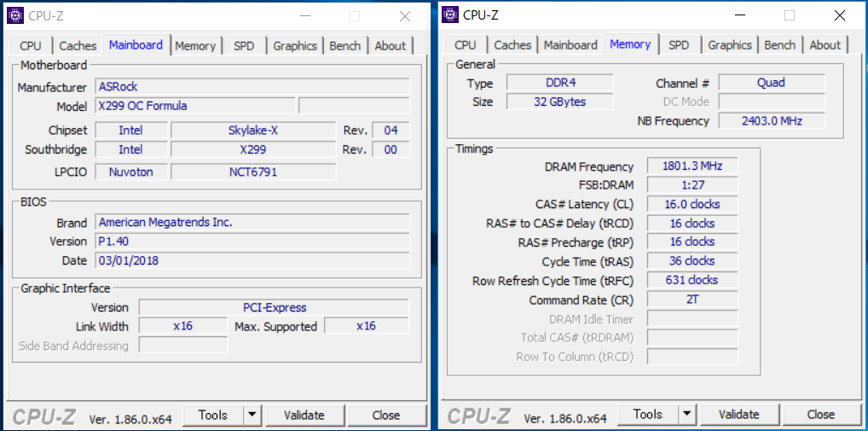868x431 pixels.
Task: Click Command Rate 2T value
Action: point(692,300)
